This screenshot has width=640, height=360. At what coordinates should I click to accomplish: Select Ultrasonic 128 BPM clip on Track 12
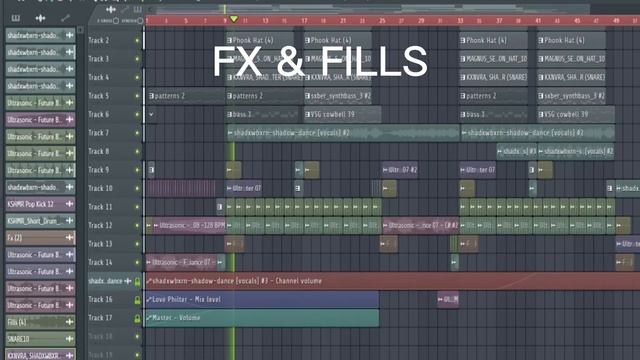(x=189, y=225)
